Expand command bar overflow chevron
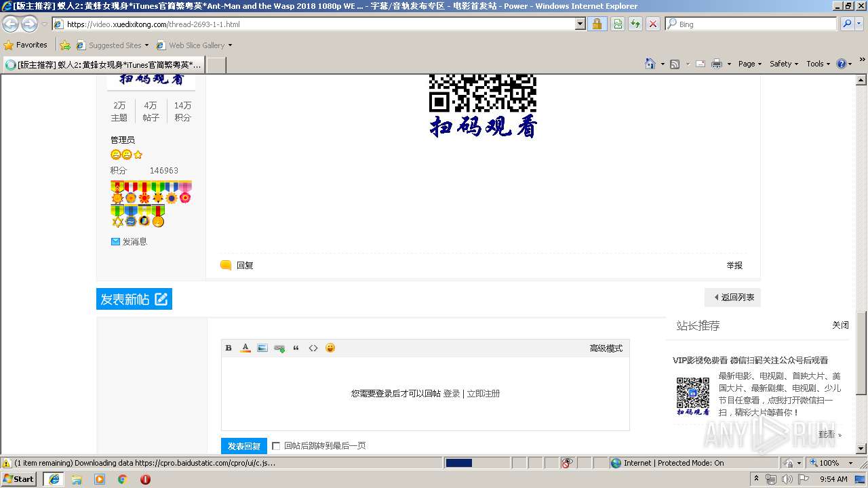The image size is (868, 488). point(863,61)
